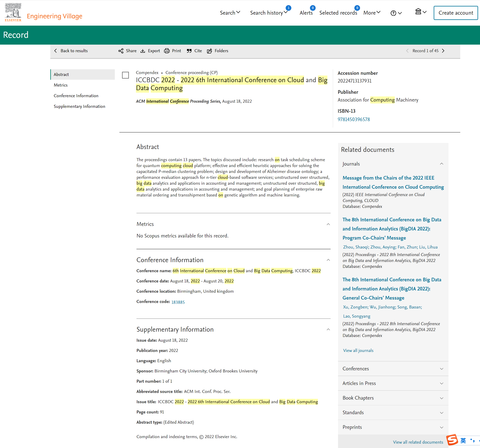Open BigDIA 2022 Program Co-Chairs' Message

pyautogui.click(x=392, y=229)
